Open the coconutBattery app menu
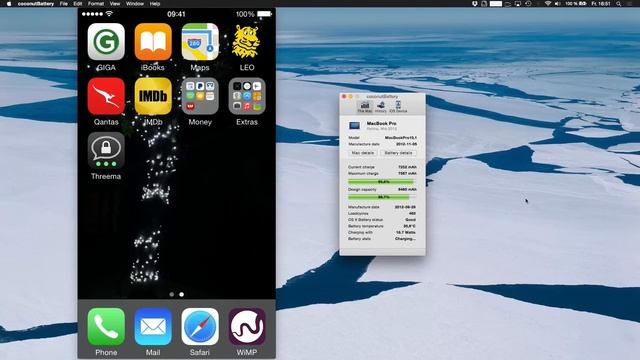640x360 pixels. pos(36,4)
